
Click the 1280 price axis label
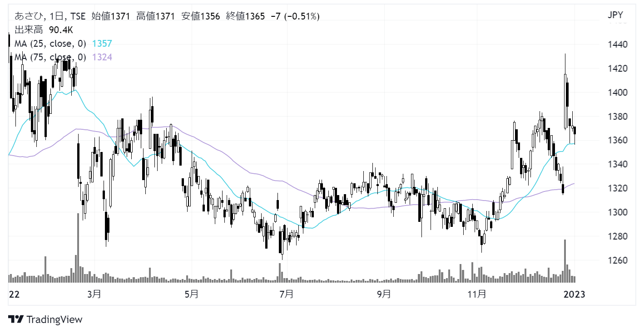tap(617, 236)
